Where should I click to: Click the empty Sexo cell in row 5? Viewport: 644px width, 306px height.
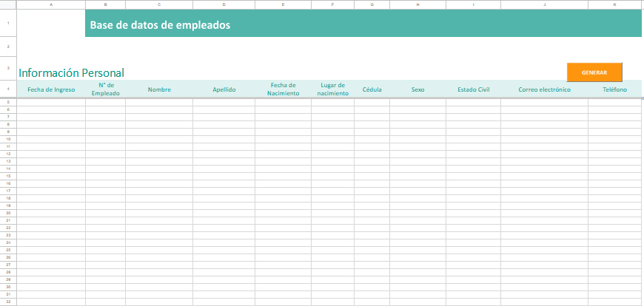417,102
